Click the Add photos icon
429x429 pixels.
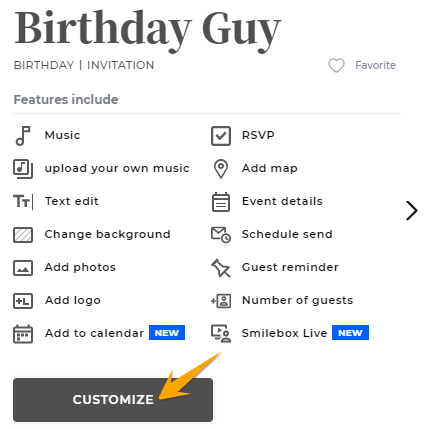click(23, 268)
